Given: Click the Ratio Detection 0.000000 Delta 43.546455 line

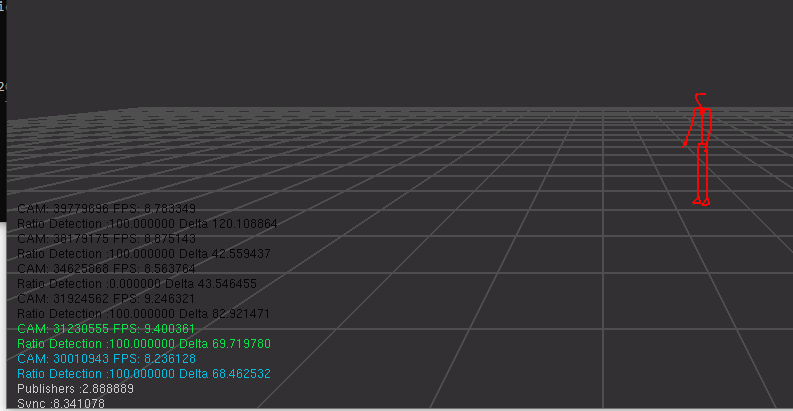Looking at the screenshot, I should pyautogui.click(x=136, y=284).
